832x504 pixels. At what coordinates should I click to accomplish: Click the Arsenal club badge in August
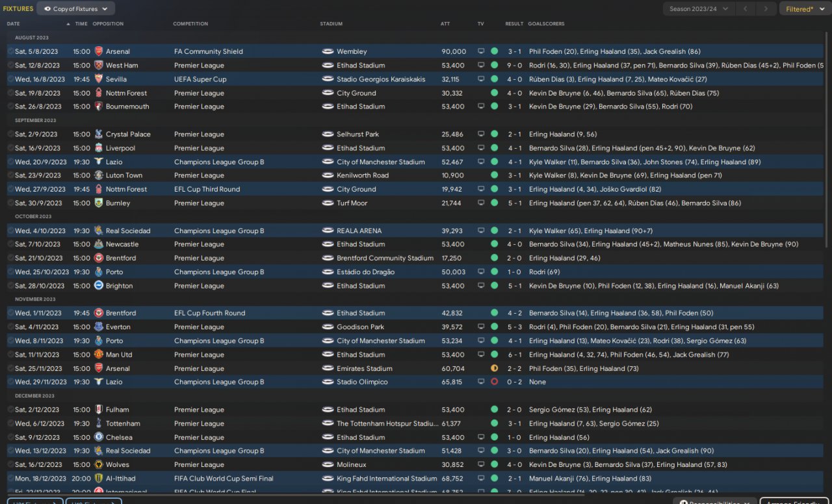click(x=98, y=51)
